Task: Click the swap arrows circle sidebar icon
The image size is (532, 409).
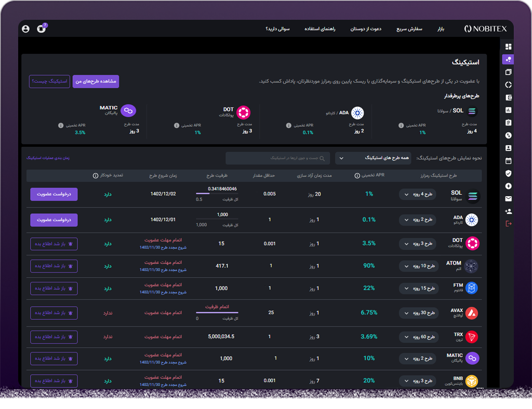Action: [x=508, y=135]
